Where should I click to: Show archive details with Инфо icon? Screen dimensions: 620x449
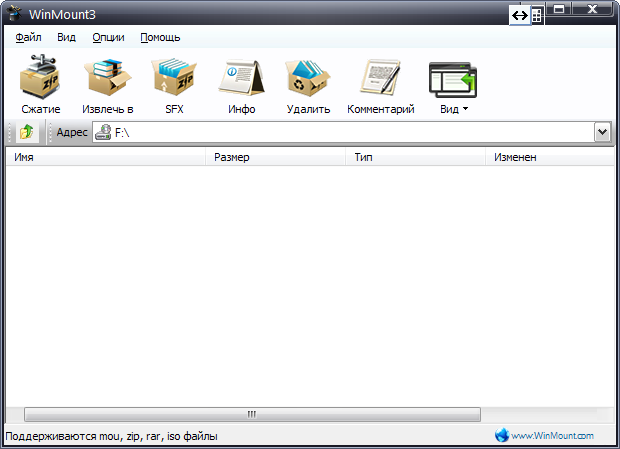point(241,77)
